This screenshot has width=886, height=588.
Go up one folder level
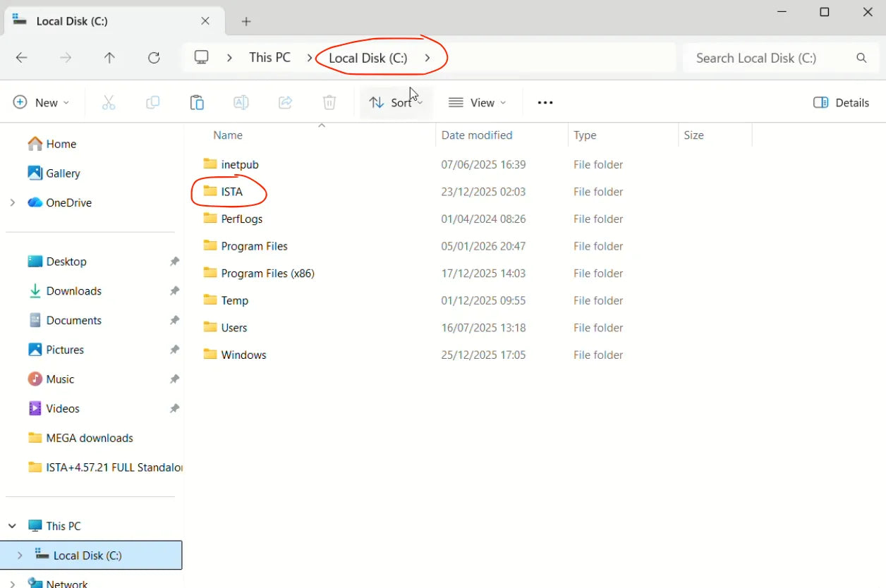pos(109,58)
